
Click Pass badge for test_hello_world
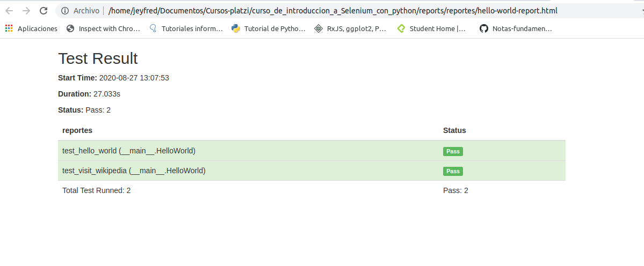coord(453,151)
